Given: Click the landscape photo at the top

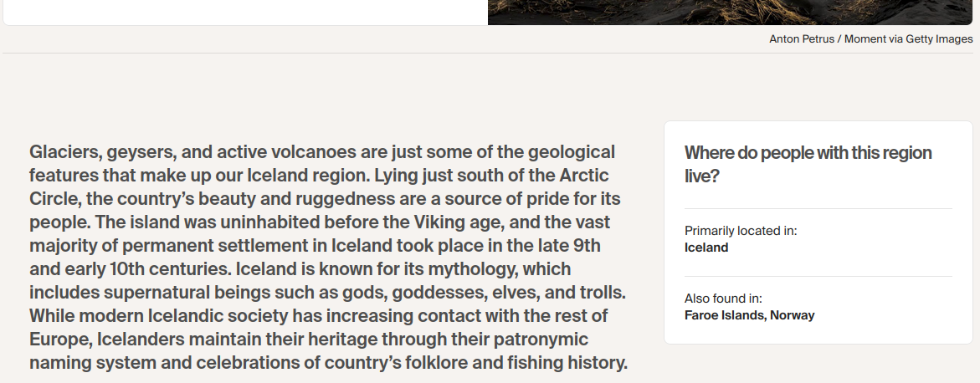Looking at the screenshot, I should point(733,12).
